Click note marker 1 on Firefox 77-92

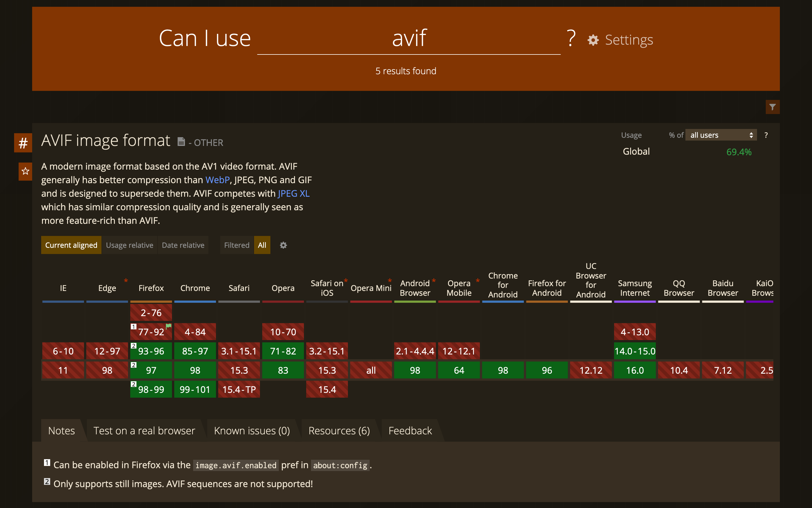click(134, 326)
